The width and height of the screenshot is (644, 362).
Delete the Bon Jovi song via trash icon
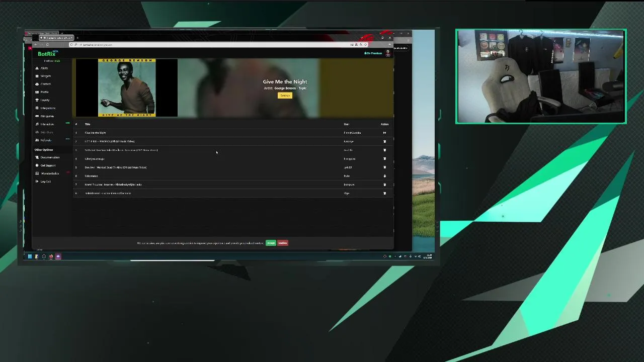384,167
